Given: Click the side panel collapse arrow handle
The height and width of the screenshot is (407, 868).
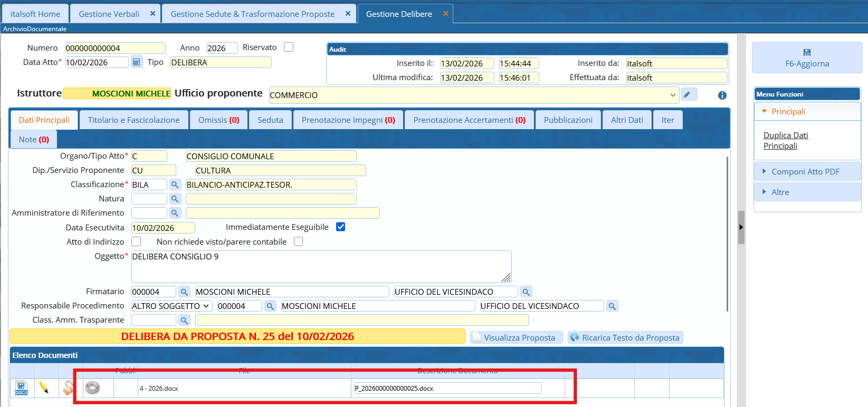Looking at the screenshot, I should (x=741, y=227).
